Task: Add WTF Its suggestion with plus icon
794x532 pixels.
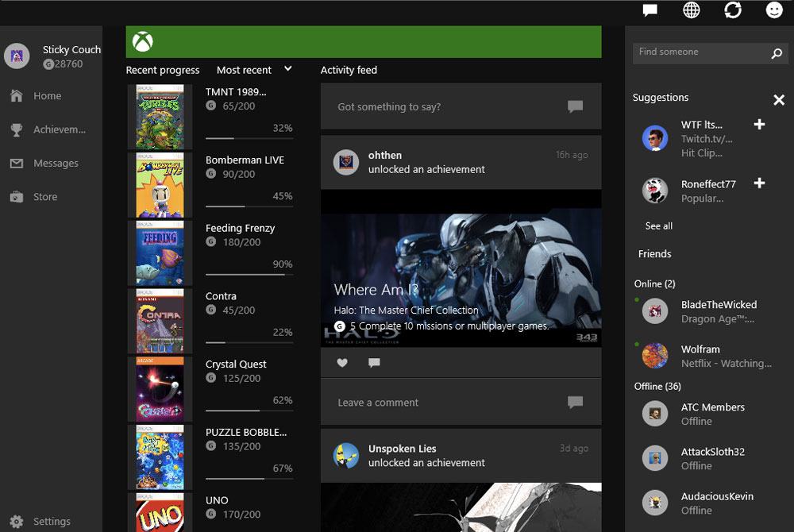Action: pos(759,125)
